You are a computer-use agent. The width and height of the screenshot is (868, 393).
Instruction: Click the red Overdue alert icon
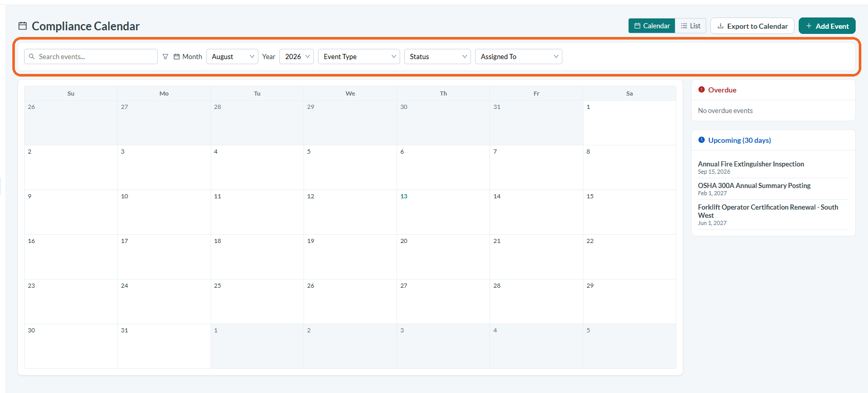click(x=702, y=90)
